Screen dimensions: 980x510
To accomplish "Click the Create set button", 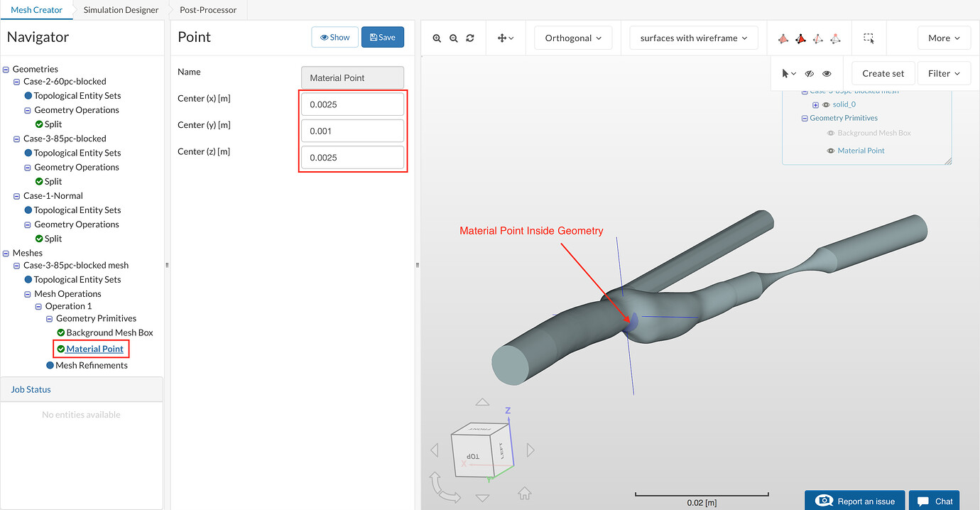I will (x=883, y=74).
